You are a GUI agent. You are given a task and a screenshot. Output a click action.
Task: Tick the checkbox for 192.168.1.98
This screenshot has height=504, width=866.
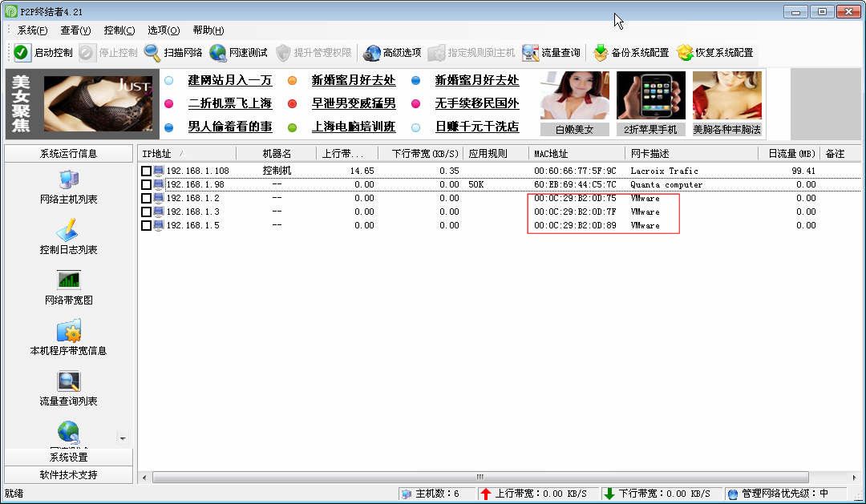(146, 185)
